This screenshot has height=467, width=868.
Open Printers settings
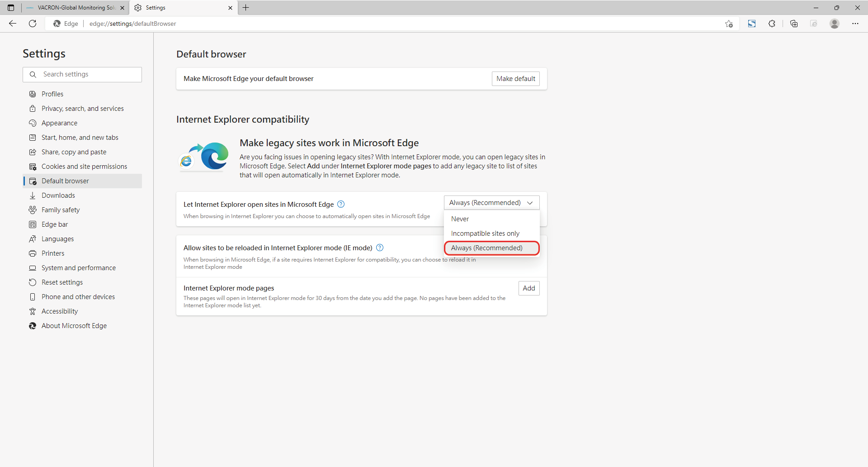click(82, 253)
